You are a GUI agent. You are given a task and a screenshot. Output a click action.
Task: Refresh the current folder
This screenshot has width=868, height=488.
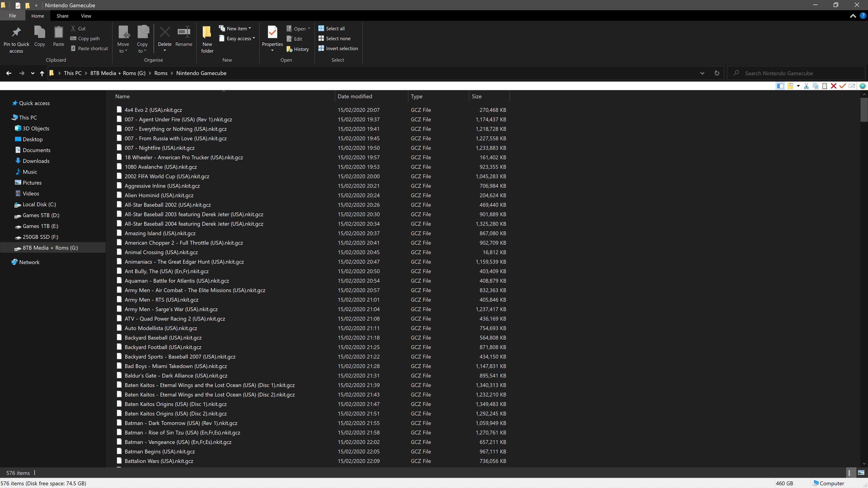717,73
